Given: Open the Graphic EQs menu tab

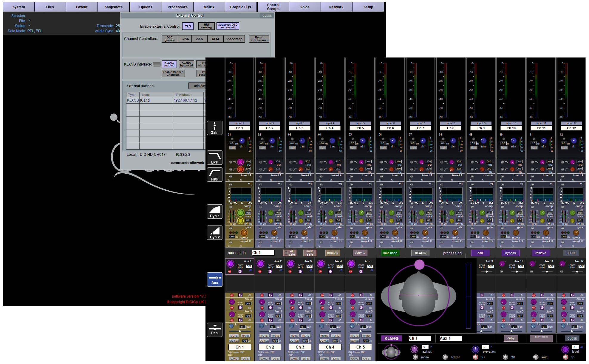Looking at the screenshot, I should (240, 7).
